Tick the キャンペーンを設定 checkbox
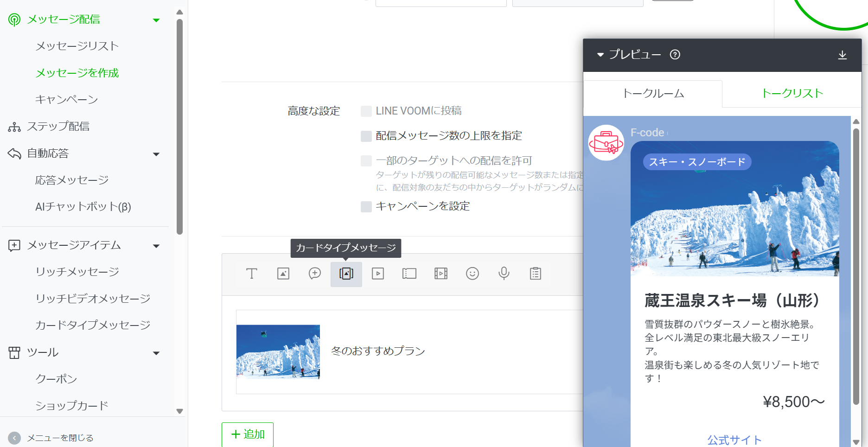Viewport: 868px width, 447px height. coord(366,207)
